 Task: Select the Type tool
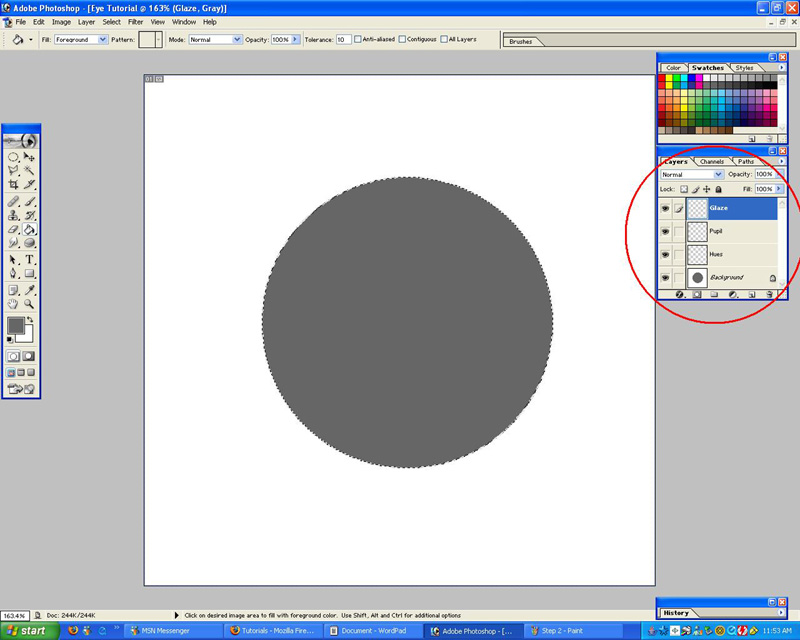click(30, 260)
